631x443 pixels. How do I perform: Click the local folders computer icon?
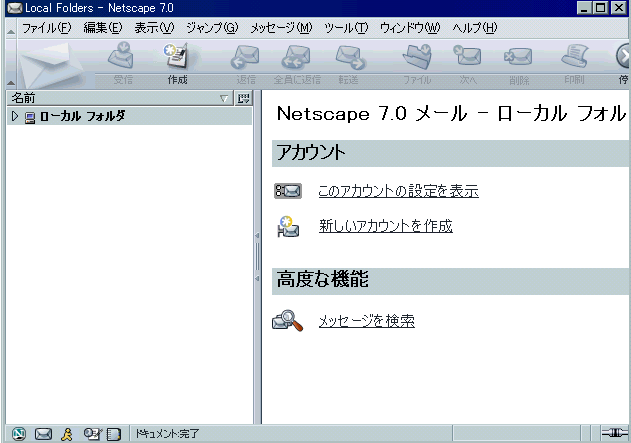[x=30, y=117]
